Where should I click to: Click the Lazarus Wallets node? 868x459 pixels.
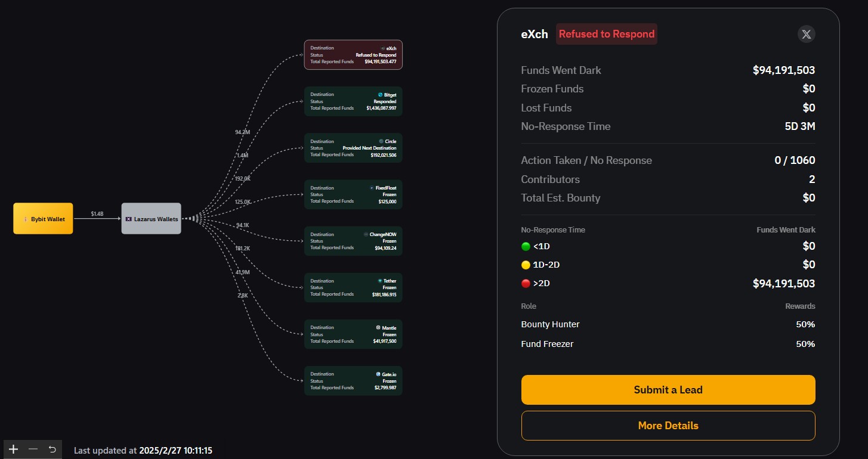tap(152, 219)
